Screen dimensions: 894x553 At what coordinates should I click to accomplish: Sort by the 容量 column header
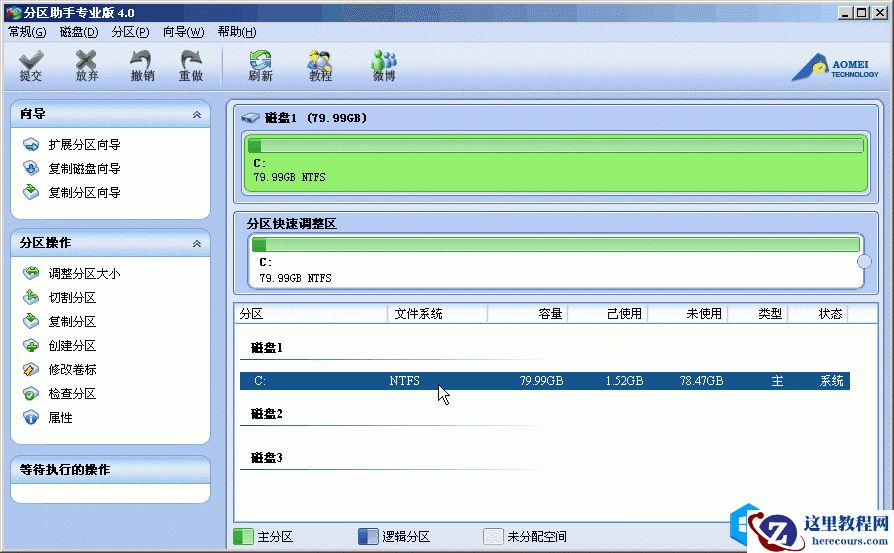(x=527, y=314)
